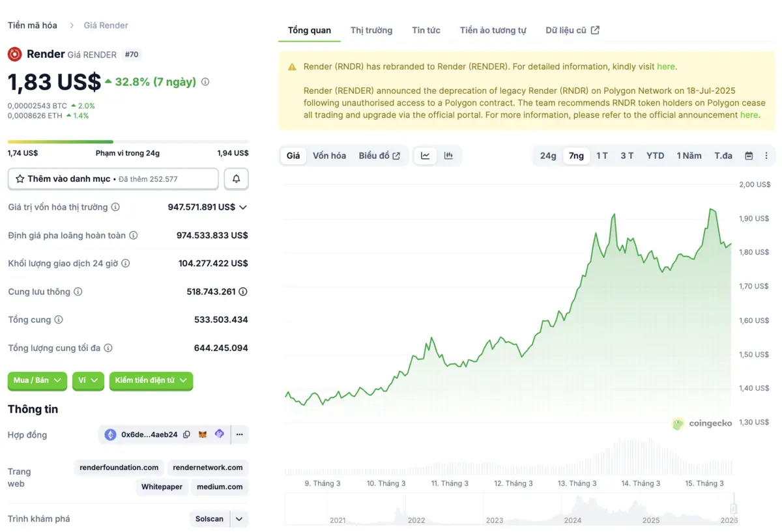The width and height of the screenshot is (782, 532).
Task: Click the MetaMask fox icon
Action: point(203,434)
